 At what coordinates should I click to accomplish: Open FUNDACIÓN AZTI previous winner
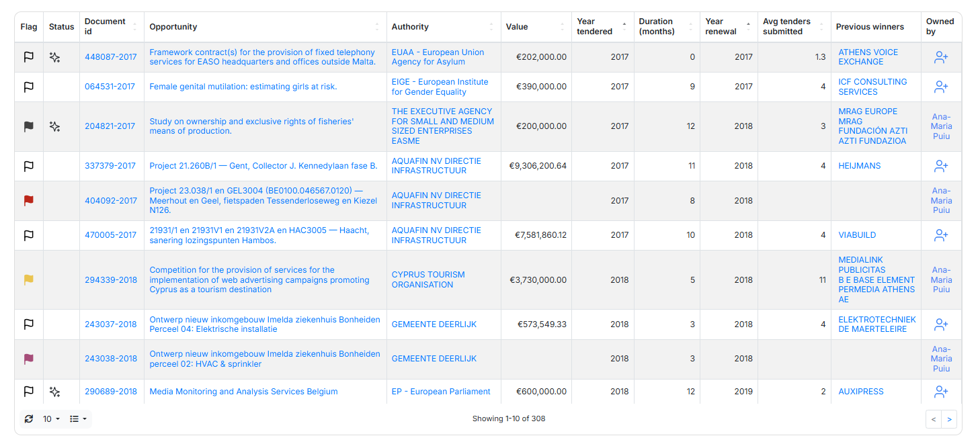[x=872, y=131]
